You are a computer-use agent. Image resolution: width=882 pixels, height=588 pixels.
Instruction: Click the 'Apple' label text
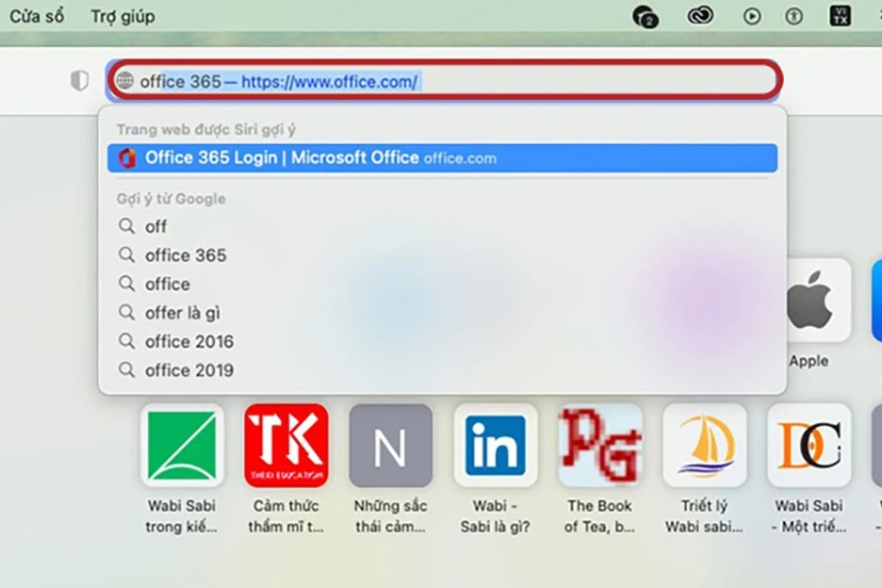pos(808,361)
